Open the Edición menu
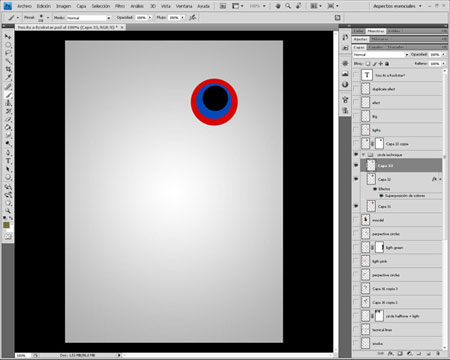The image size is (450, 360). click(44, 6)
